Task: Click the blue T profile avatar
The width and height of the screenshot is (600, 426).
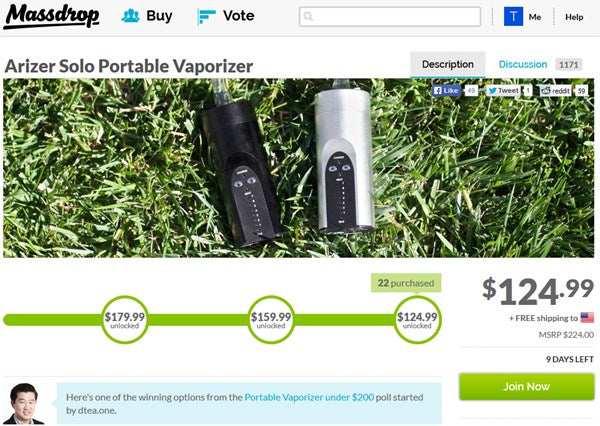Action: 513,16
